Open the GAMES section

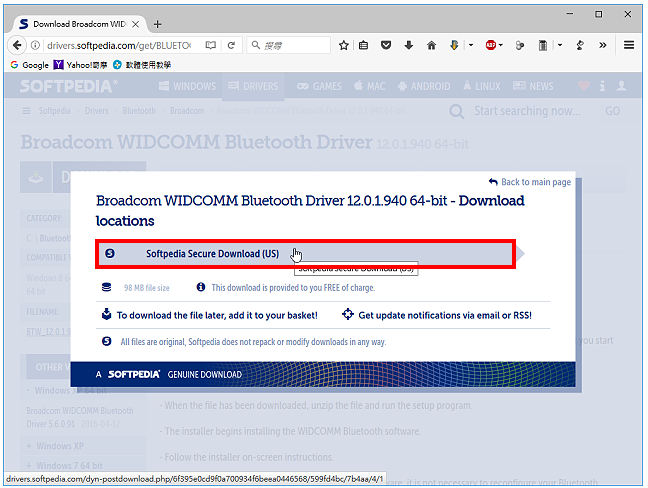(319, 86)
